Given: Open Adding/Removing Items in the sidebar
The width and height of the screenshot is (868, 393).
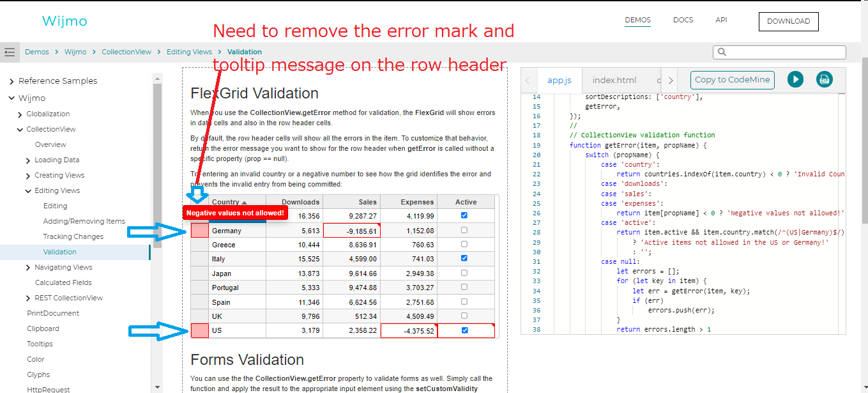Looking at the screenshot, I should pyautogui.click(x=84, y=221).
